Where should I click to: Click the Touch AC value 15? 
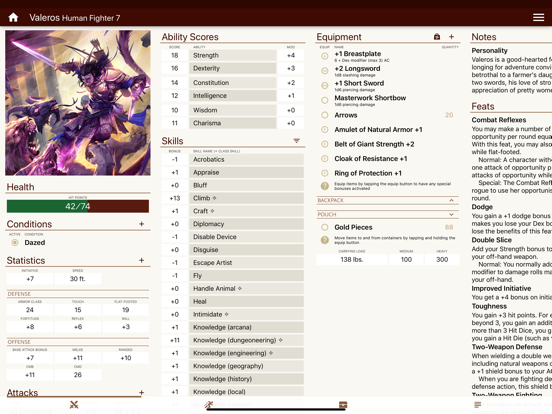(x=78, y=310)
